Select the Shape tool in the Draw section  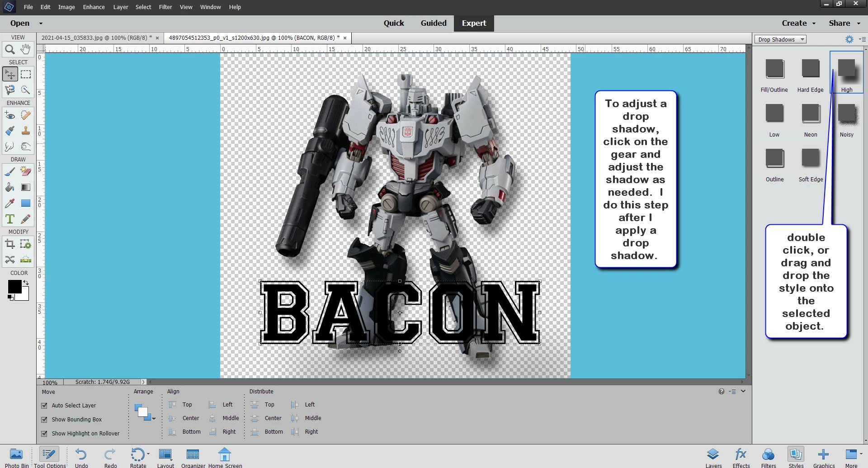26,203
